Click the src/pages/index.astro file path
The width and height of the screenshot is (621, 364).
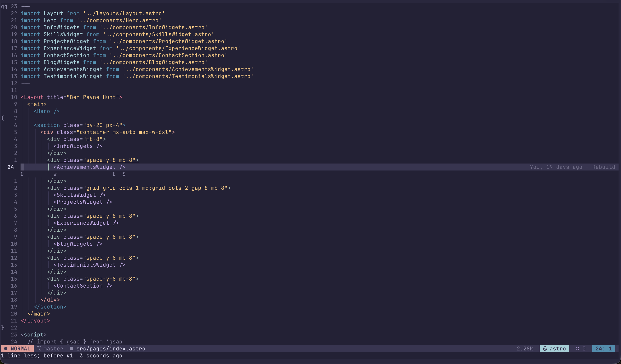111,348
